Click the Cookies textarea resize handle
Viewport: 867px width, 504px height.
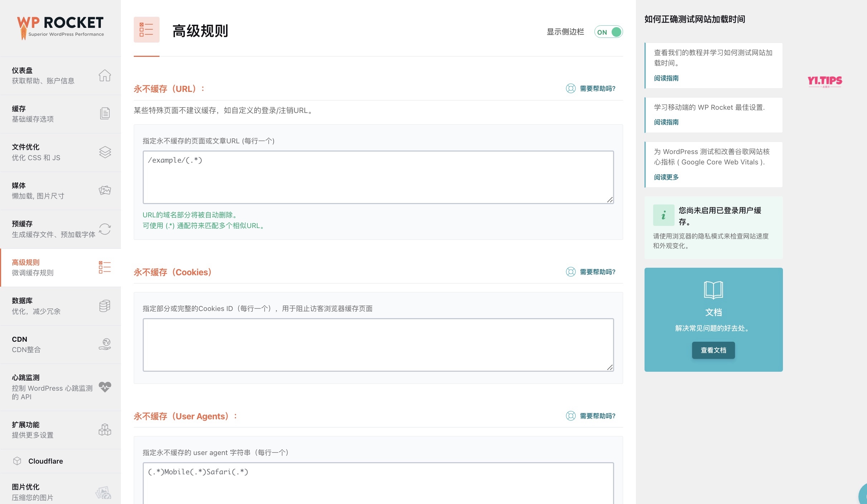(610, 367)
